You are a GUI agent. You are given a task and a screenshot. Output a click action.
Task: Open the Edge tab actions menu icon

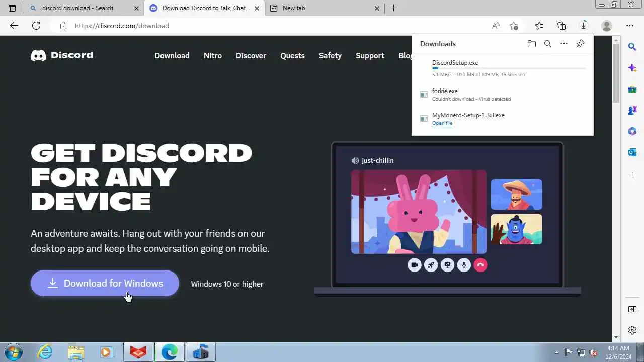pyautogui.click(x=12, y=8)
